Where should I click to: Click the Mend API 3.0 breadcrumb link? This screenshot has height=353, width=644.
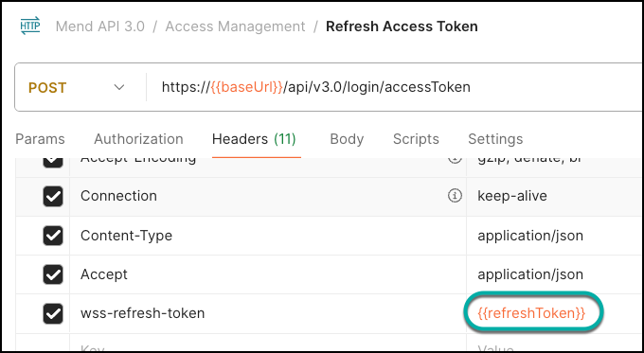coord(100,26)
